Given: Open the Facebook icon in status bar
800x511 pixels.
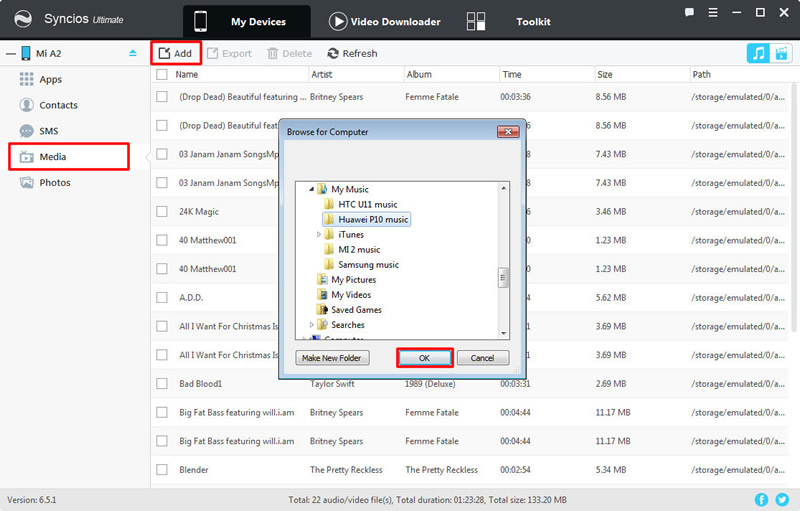Looking at the screenshot, I should click(761, 500).
